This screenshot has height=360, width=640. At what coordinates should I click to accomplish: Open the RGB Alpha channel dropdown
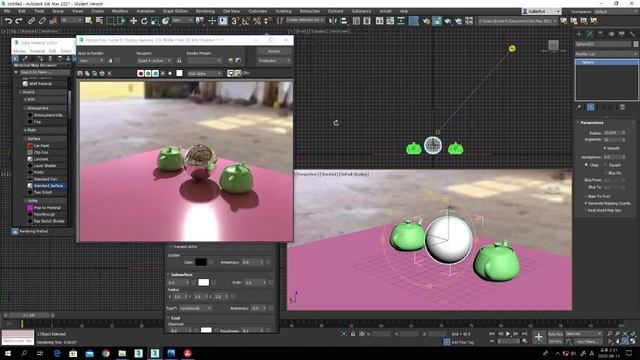pyautogui.click(x=204, y=73)
